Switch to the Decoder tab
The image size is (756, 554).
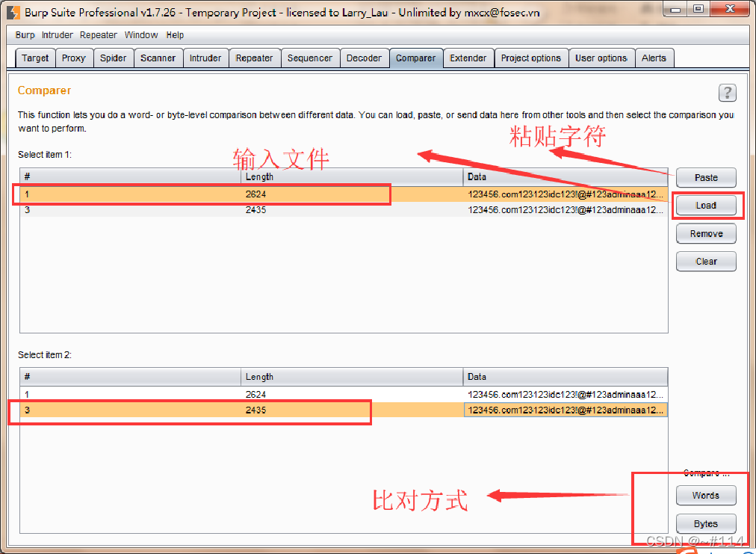click(x=364, y=58)
